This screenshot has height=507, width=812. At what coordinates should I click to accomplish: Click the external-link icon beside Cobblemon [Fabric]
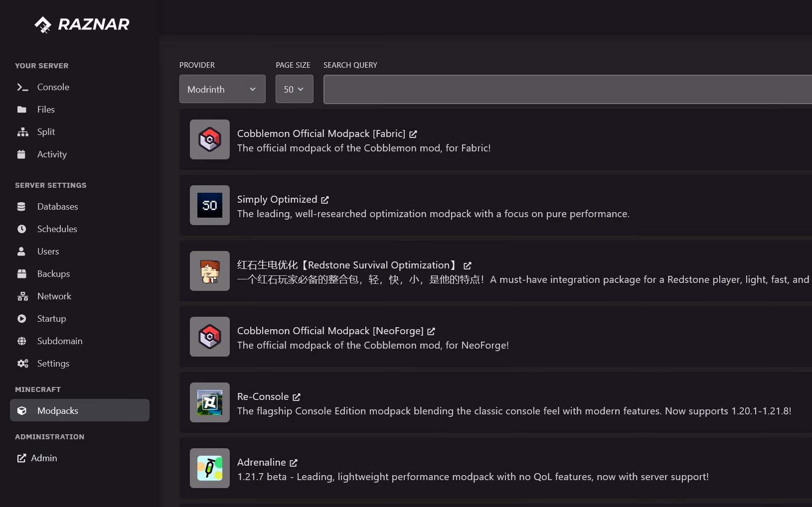(413, 134)
